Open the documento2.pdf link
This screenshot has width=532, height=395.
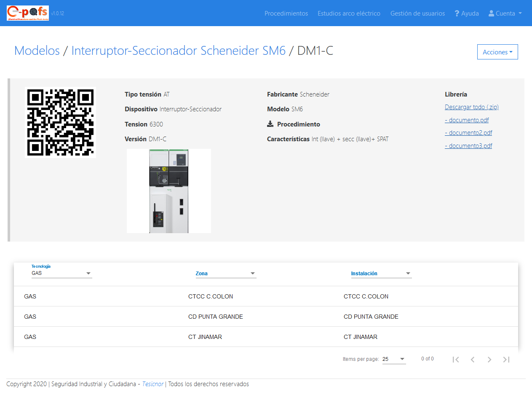click(x=468, y=133)
